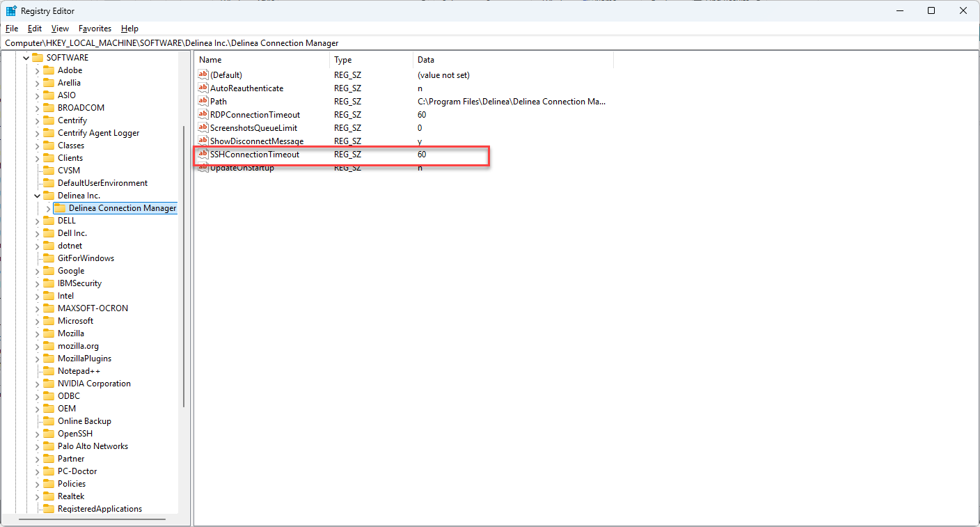The image size is (980, 527).
Task: Click the folder icon for Notepad++ key
Action: (x=48, y=371)
